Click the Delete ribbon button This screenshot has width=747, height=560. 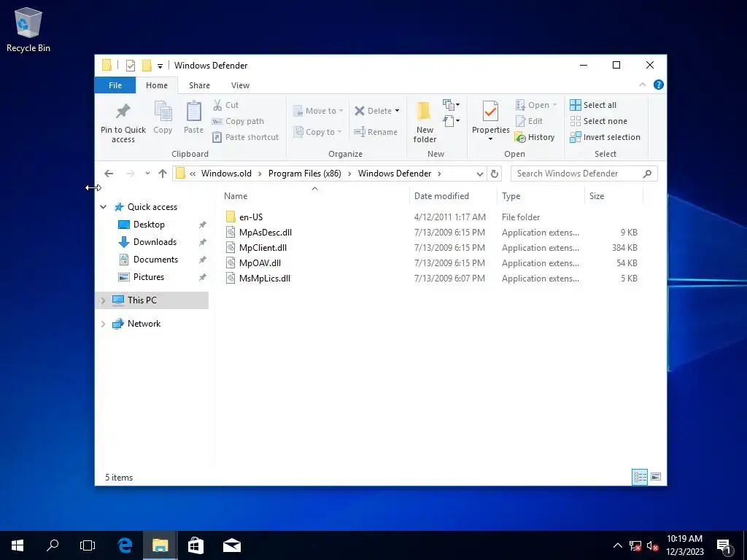(x=376, y=111)
